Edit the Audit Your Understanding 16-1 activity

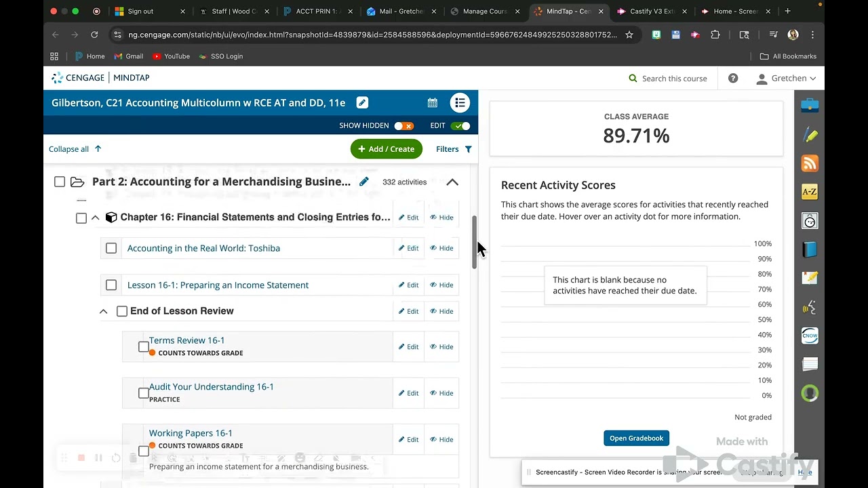point(408,393)
